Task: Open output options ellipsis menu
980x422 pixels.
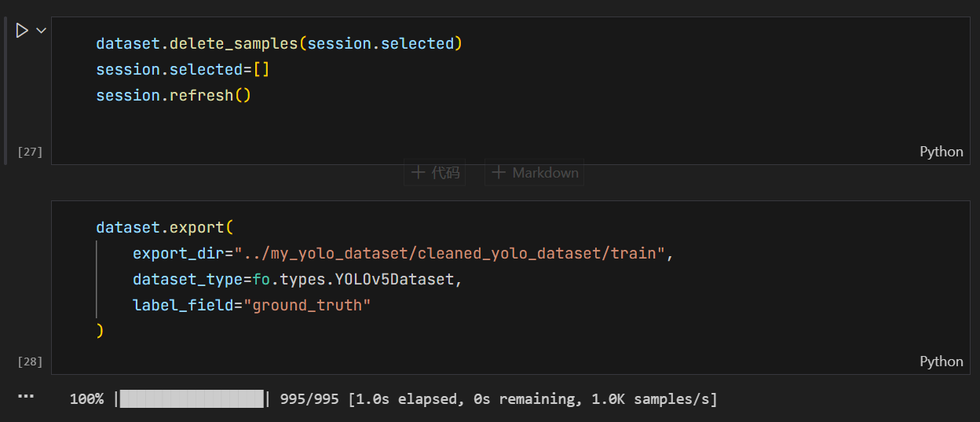Action: (x=26, y=397)
